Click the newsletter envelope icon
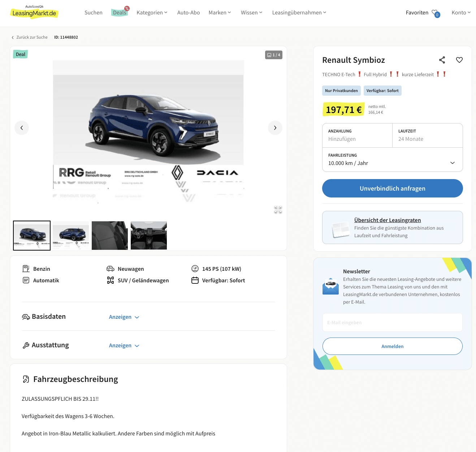476x452 pixels. pos(330,286)
